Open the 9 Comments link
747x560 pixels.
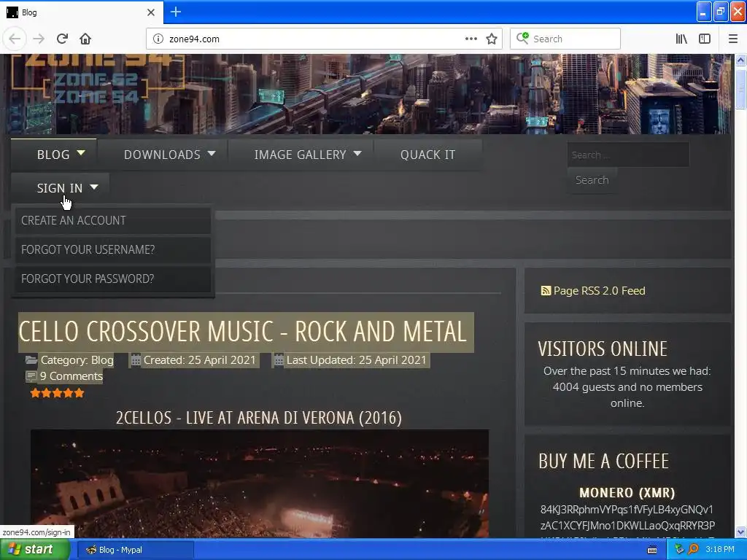coord(71,376)
